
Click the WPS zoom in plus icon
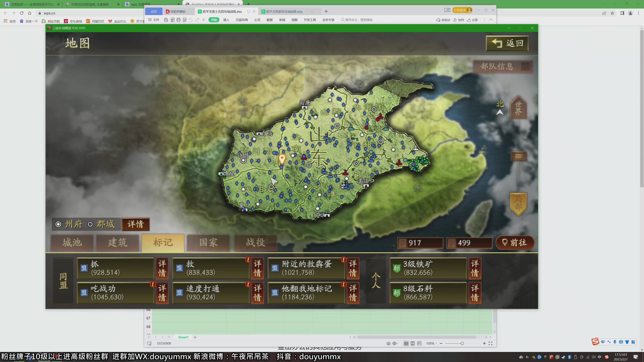(x=484, y=343)
